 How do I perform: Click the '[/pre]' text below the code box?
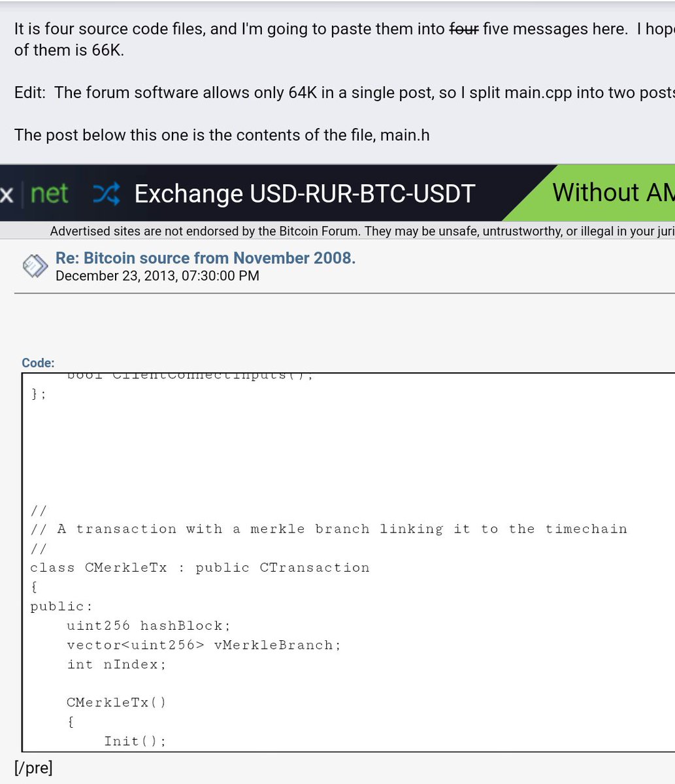pyautogui.click(x=33, y=768)
